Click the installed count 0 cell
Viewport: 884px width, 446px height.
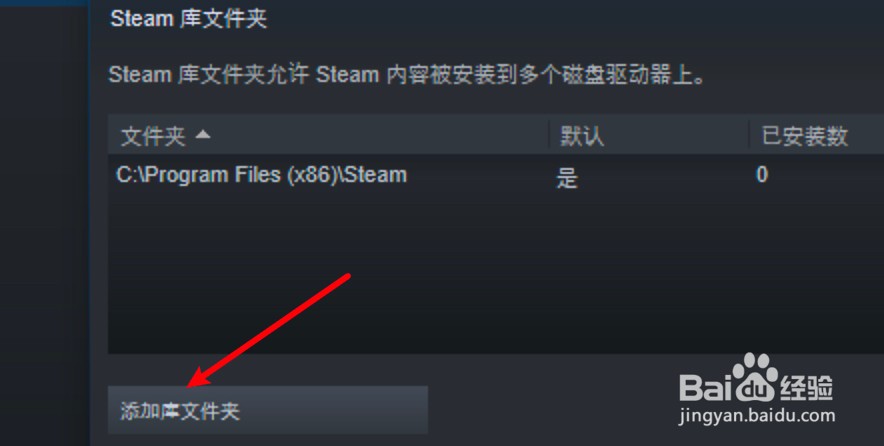point(762,175)
